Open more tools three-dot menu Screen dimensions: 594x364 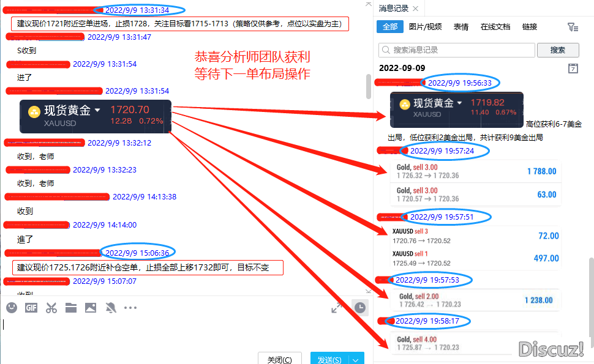(x=130, y=308)
